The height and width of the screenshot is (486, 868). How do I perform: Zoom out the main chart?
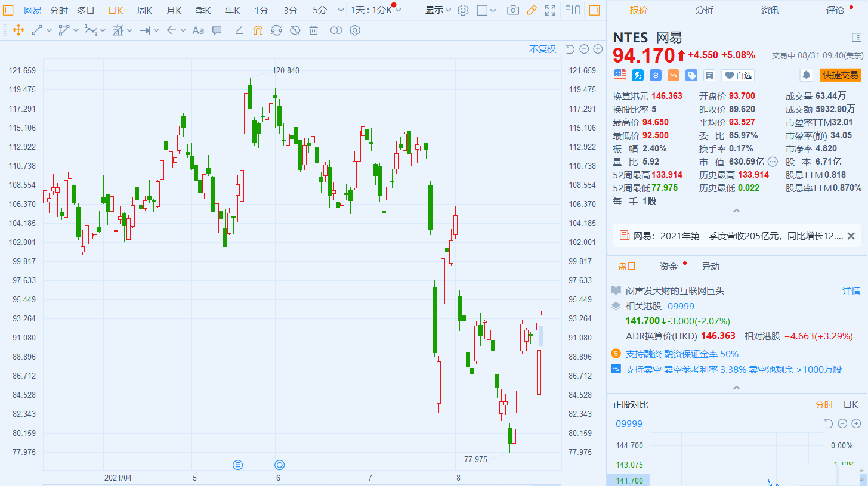click(584, 49)
